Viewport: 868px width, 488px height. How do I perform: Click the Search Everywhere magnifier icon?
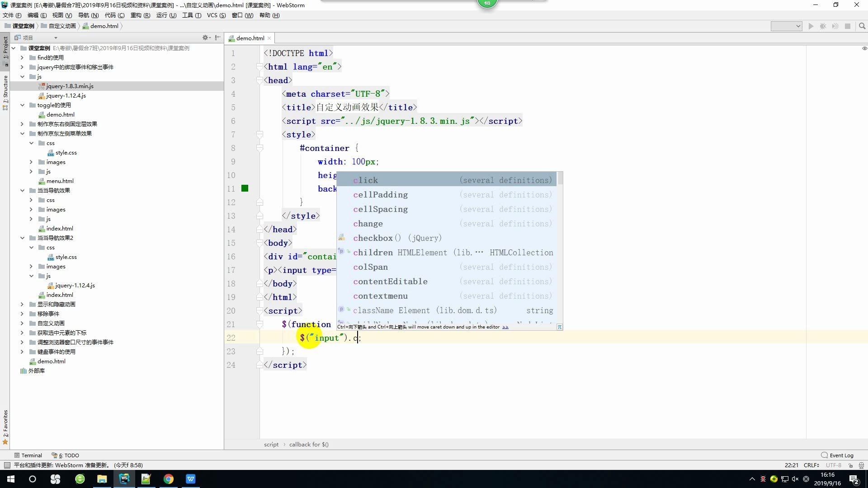862,26
